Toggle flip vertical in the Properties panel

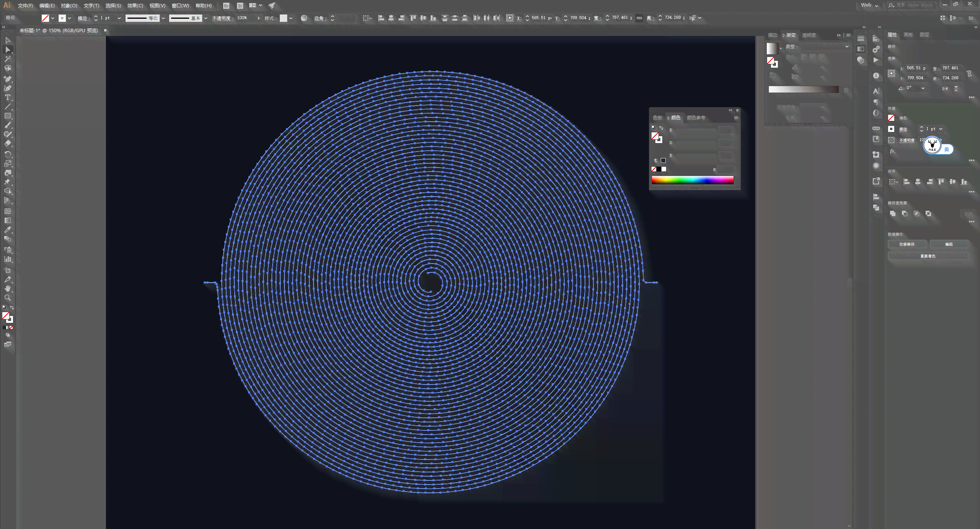tap(956, 88)
